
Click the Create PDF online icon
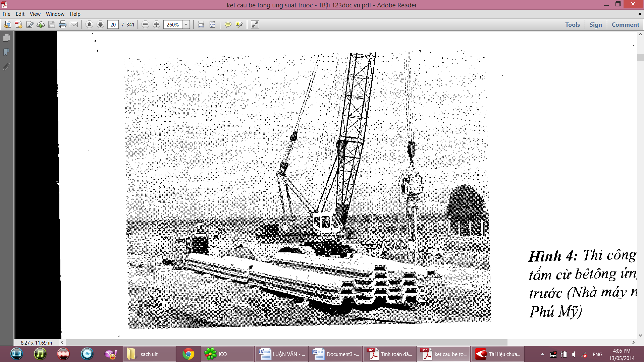(7, 24)
